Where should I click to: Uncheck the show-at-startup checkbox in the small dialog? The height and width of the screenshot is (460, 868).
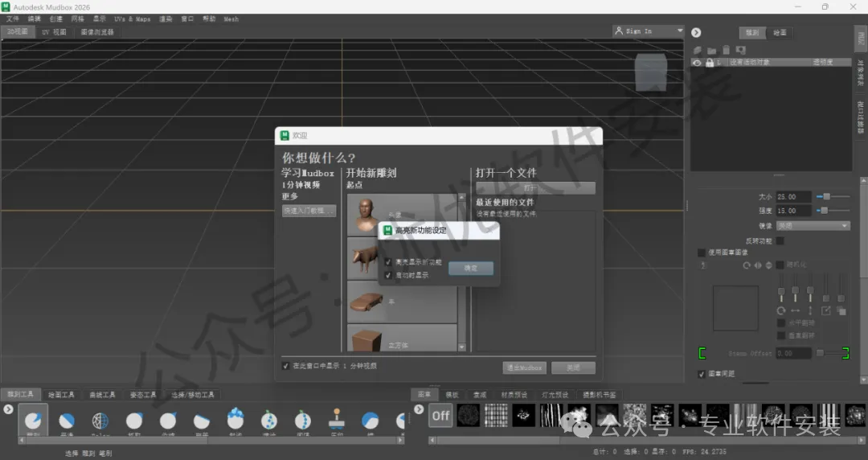click(388, 275)
